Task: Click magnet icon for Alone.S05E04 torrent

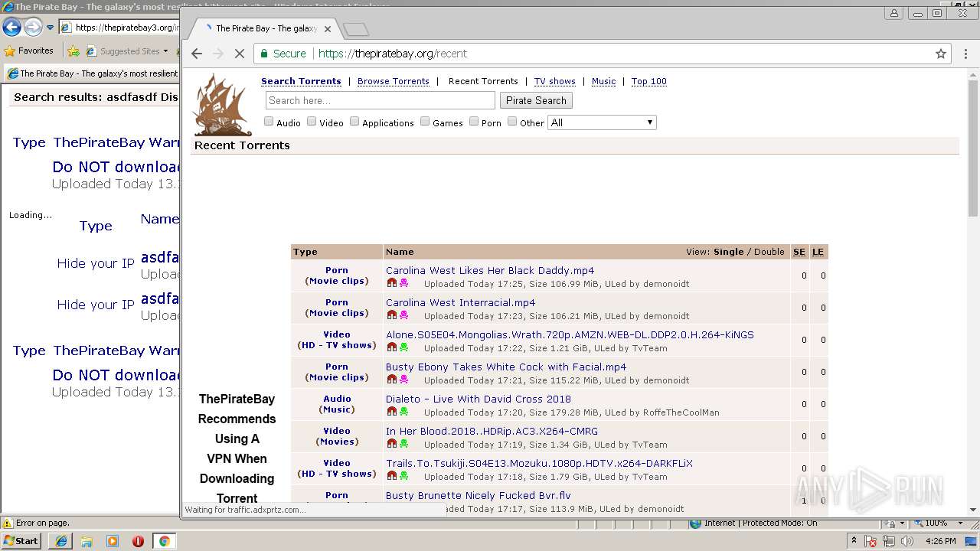Action: click(x=392, y=347)
